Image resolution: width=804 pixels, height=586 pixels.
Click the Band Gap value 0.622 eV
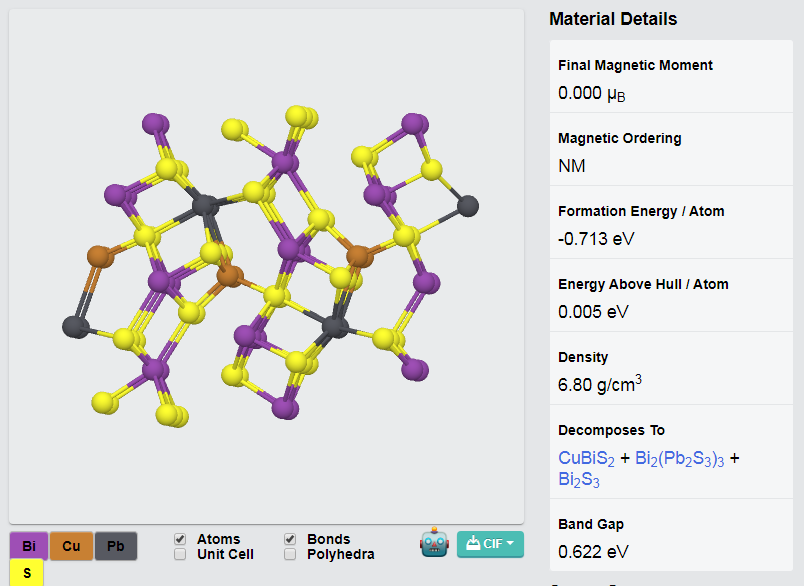point(593,552)
